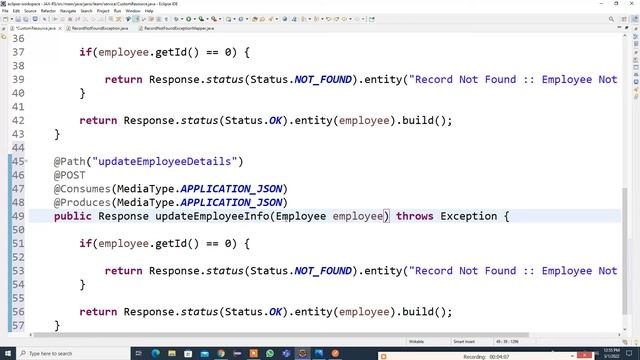The height and width of the screenshot is (360, 640).
Task: Open Google Chrome from taskbar
Action: point(221,353)
